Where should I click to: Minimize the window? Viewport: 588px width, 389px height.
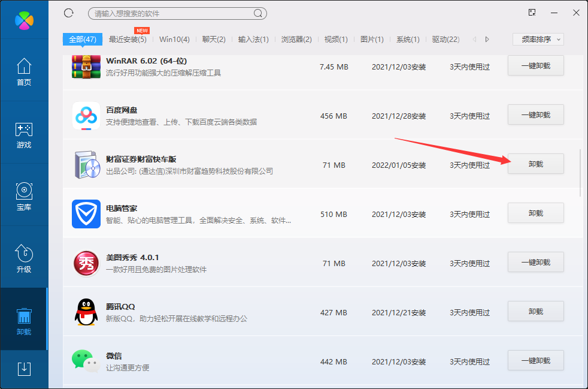click(554, 13)
